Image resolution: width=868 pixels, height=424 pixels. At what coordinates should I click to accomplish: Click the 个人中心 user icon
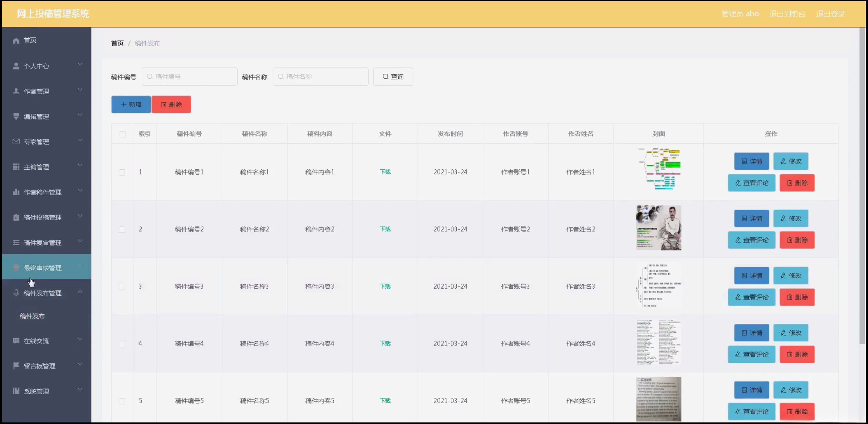coord(16,66)
